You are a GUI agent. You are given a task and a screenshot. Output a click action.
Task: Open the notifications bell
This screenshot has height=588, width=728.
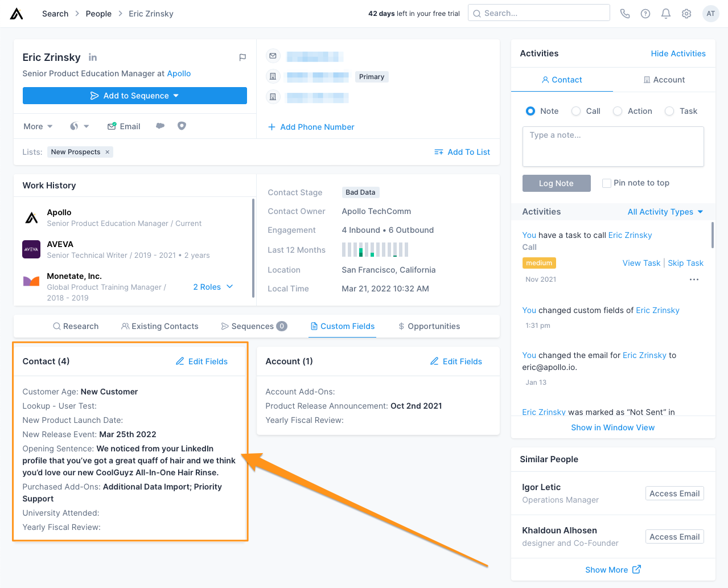click(x=666, y=14)
